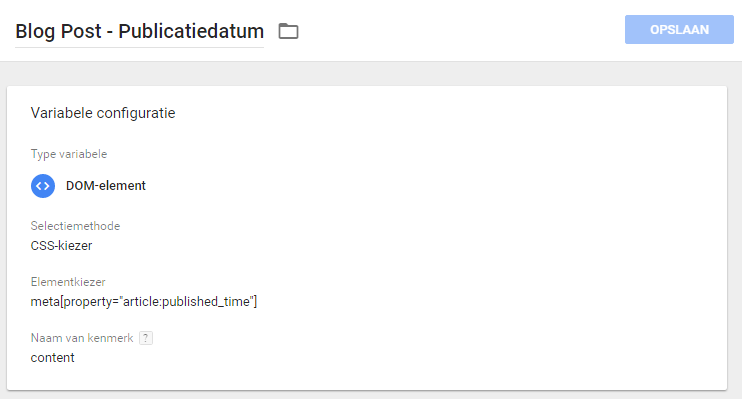Viewport: 742px width, 399px height.
Task: Click the meta property element selector value
Action: 144,301
